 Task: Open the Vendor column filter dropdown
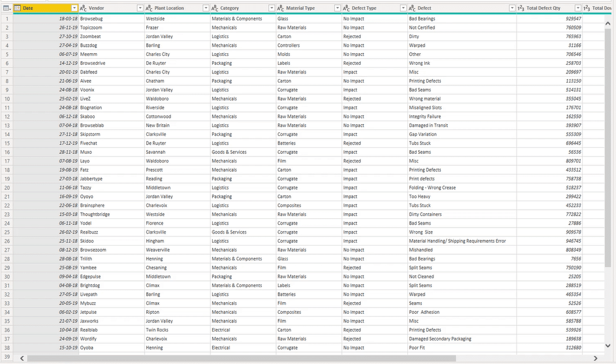tap(140, 8)
